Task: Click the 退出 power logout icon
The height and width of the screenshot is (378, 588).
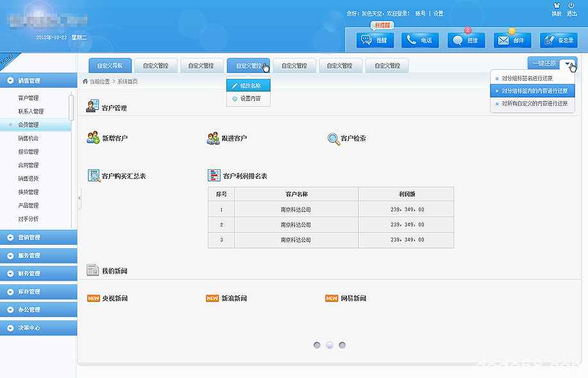Action: coord(571,6)
